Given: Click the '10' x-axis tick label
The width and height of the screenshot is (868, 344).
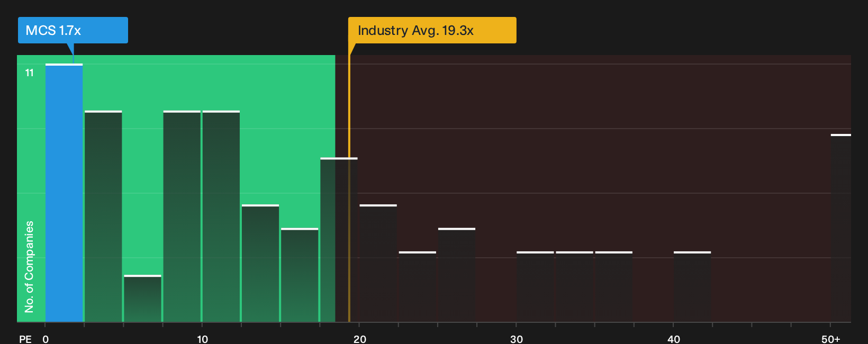Looking at the screenshot, I should pos(202,339).
